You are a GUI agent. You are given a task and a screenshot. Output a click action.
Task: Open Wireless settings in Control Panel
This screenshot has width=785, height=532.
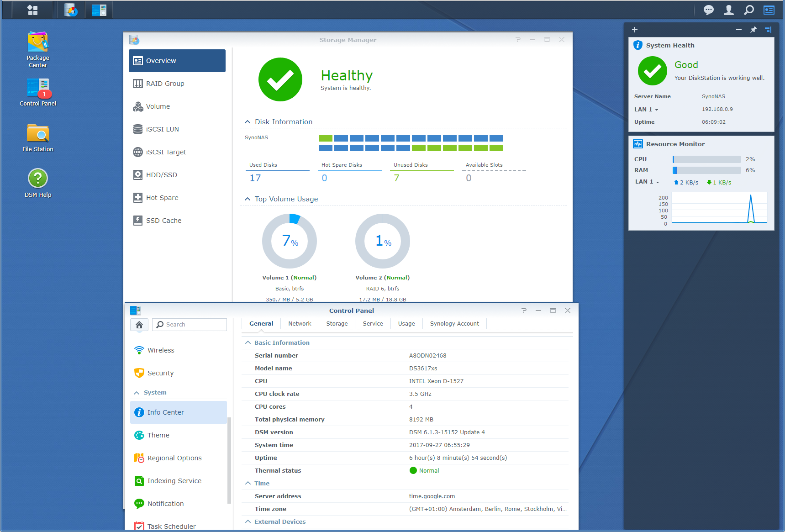179,350
